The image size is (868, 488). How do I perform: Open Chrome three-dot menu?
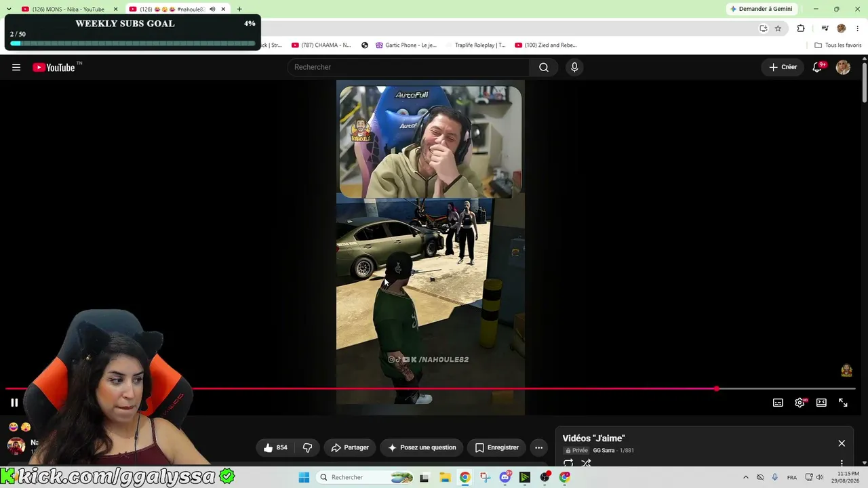click(x=857, y=28)
